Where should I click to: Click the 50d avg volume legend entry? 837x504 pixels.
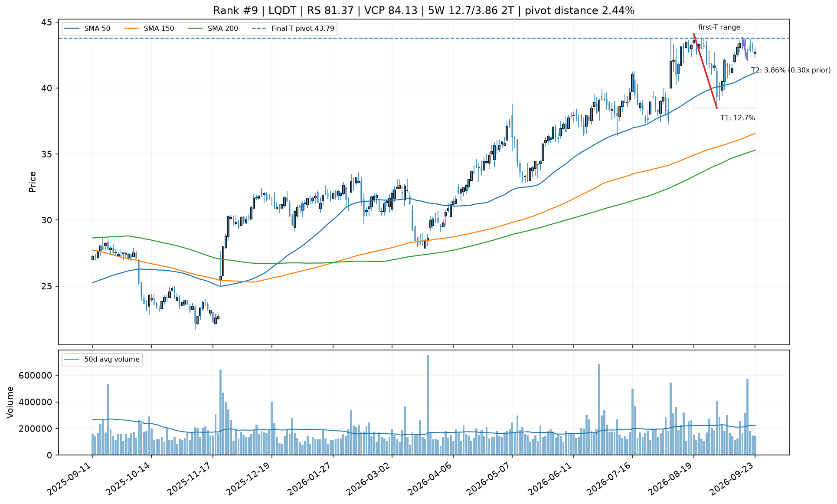coord(102,360)
